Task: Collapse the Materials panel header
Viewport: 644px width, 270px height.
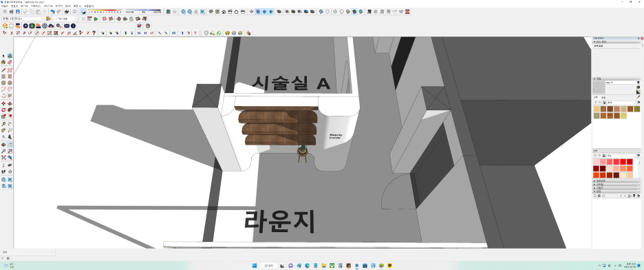Action: pos(616,78)
